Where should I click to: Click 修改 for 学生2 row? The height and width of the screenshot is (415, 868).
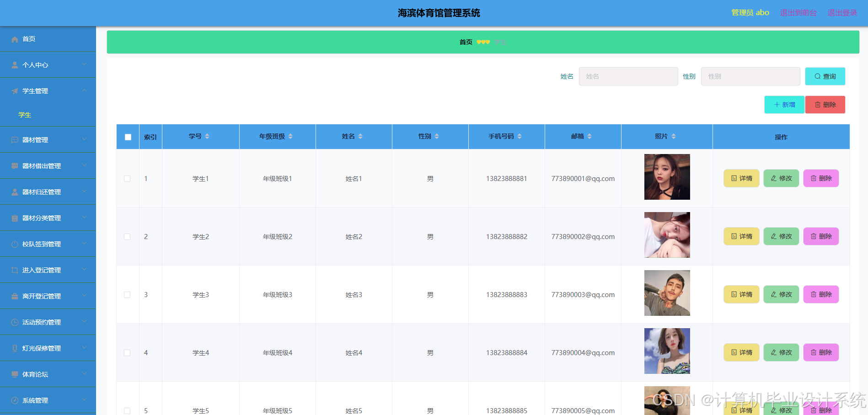tap(781, 236)
